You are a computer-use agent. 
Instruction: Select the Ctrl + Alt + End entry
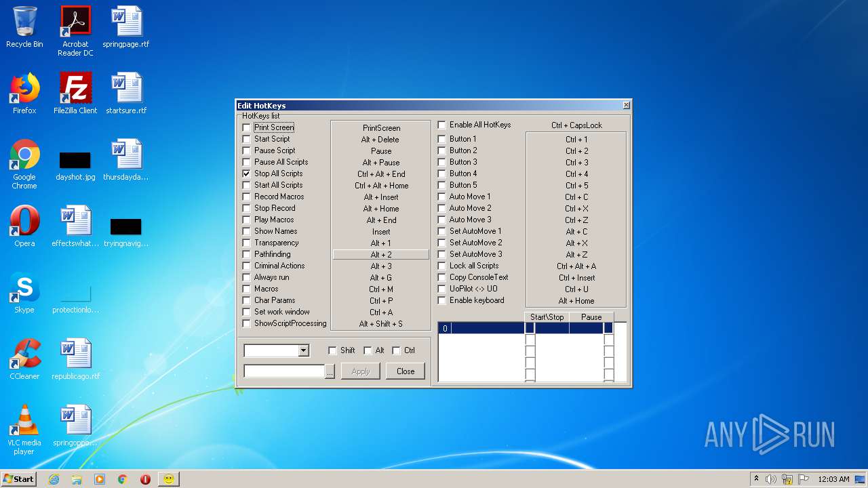pos(381,174)
